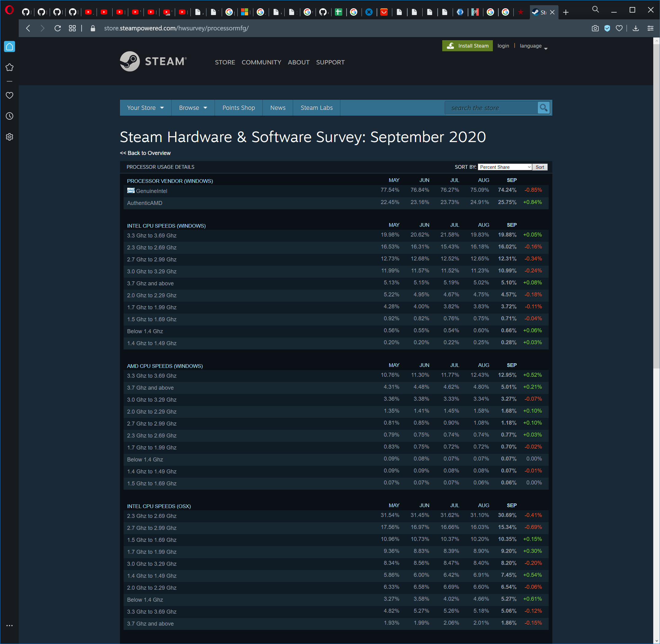Click the 30.69% OSX September value
The image size is (660, 644).
507,515
